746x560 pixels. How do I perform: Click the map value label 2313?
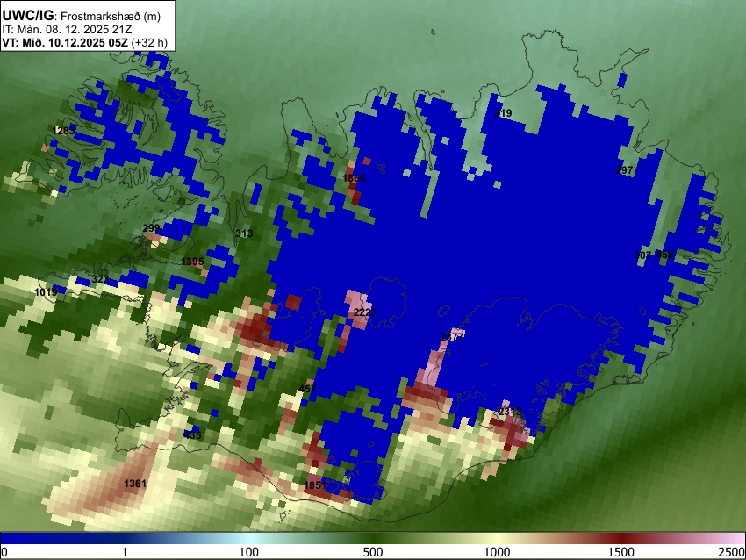(x=510, y=412)
